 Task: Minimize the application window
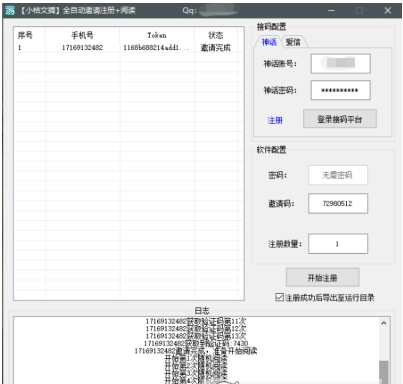pos(331,11)
